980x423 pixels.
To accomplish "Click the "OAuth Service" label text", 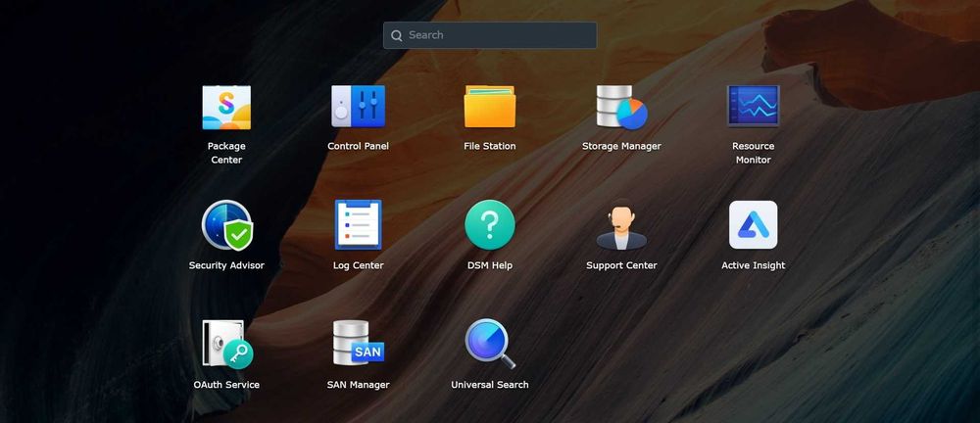I will (226, 385).
